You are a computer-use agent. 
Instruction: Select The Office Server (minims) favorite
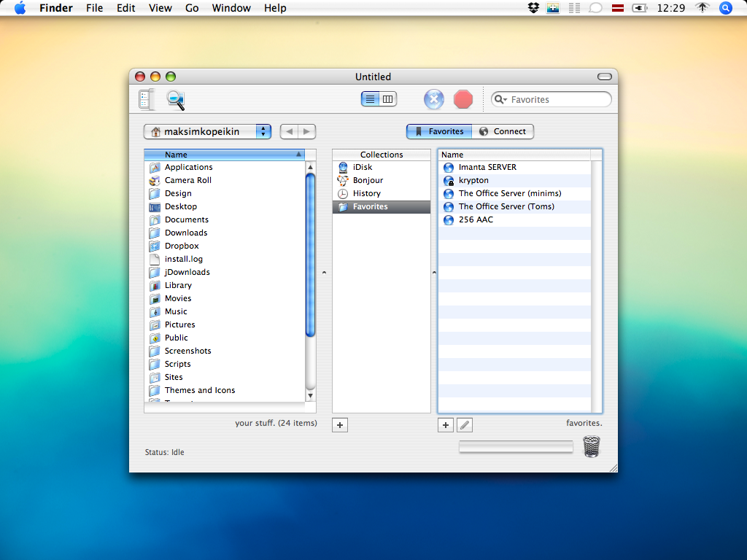pyautogui.click(x=514, y=194)
